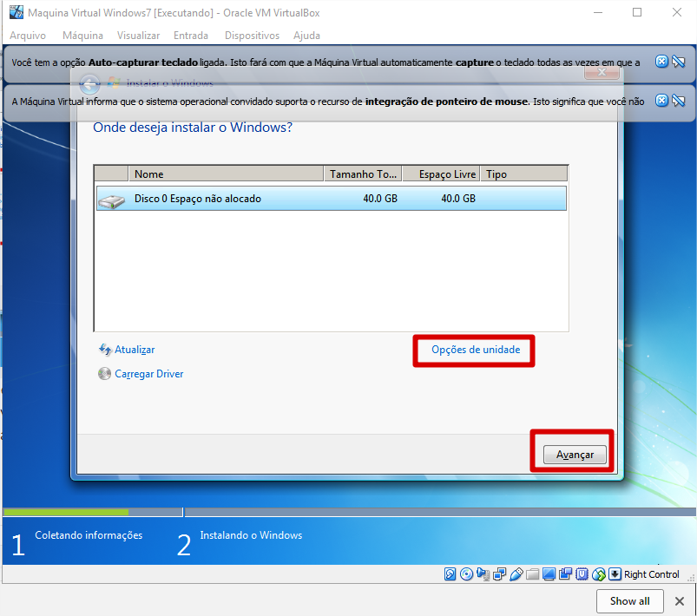Click the green installation progress bar

66,512
